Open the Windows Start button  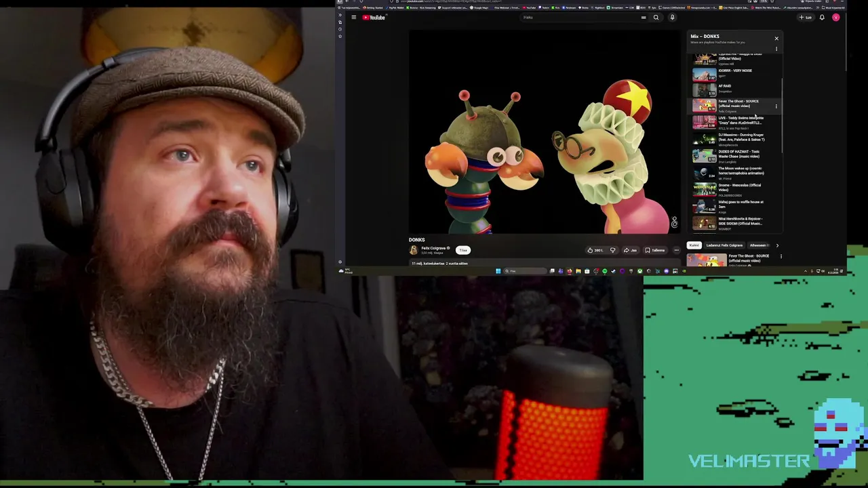click(x=498, y=271)
